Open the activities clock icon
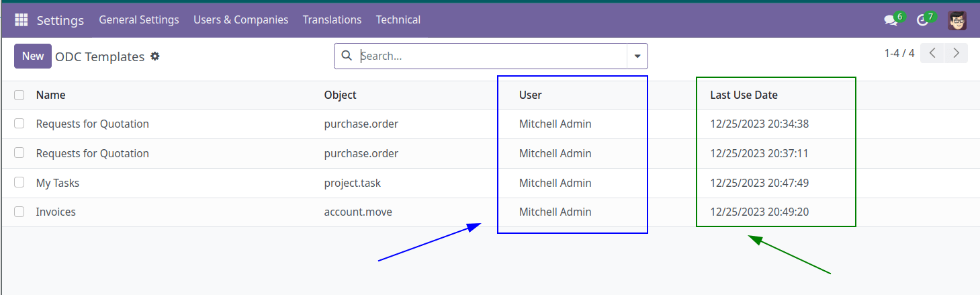The image size is (980, 295). point(923,20)
